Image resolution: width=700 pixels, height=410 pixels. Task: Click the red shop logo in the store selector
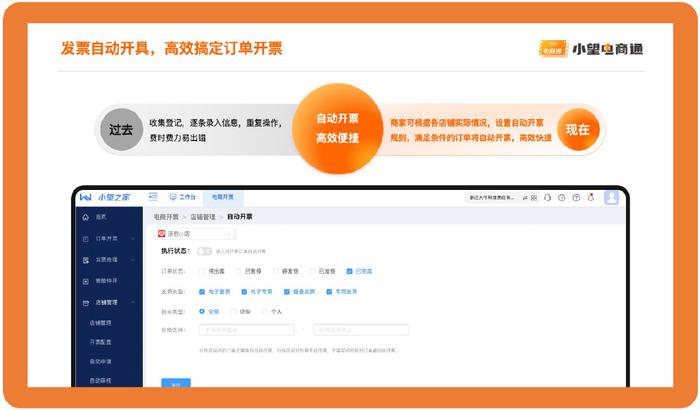click(x=162, y=234)
